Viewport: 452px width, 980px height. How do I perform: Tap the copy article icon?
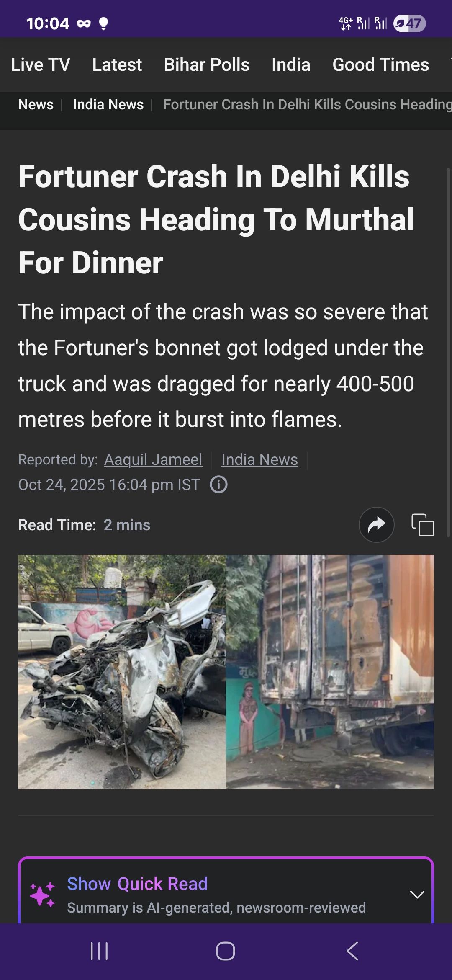[x=423, y=525]
